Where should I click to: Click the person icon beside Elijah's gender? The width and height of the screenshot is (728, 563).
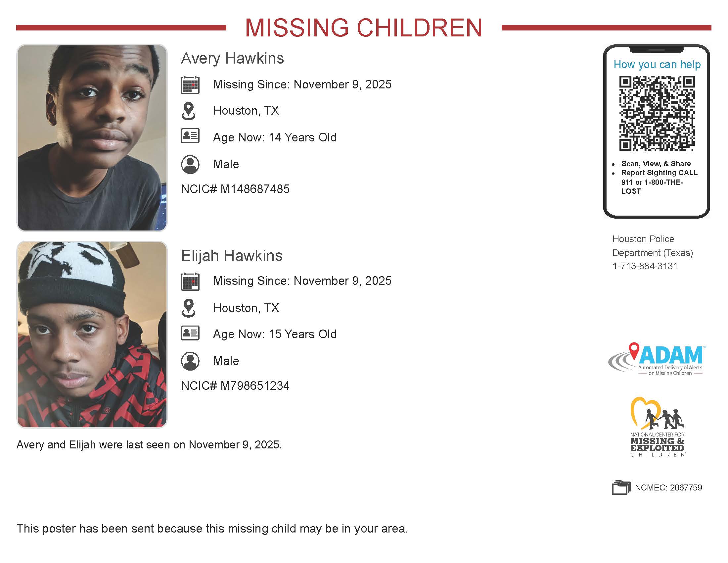(x=190, y=361)
